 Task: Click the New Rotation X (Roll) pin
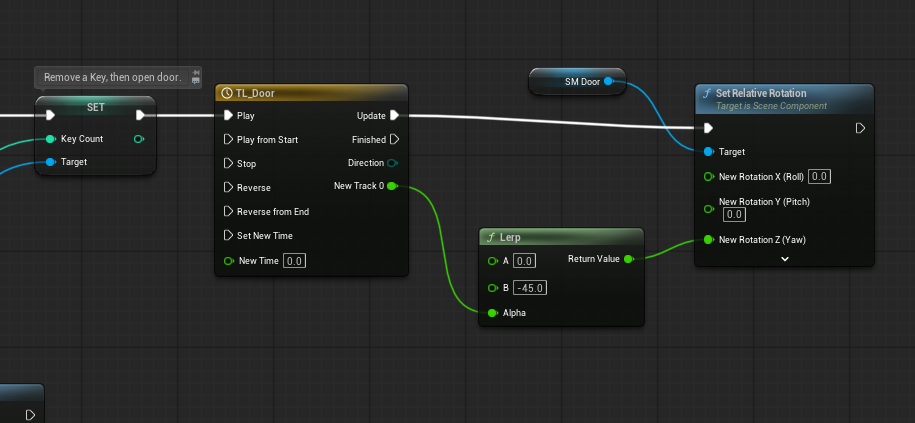click(x=708, y=176)
